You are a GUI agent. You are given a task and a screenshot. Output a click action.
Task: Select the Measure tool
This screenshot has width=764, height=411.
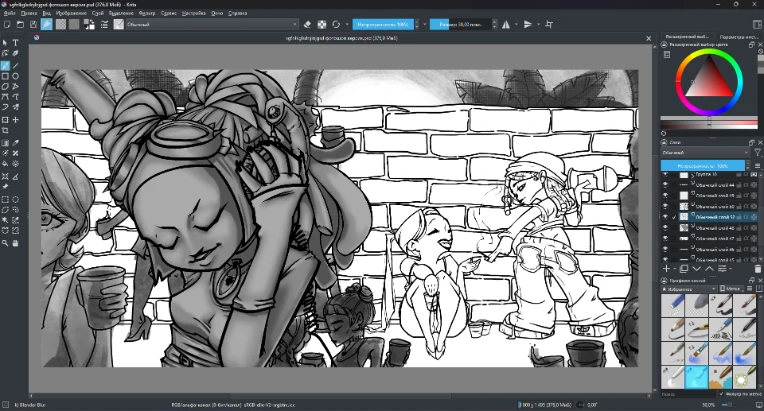tap(16, 176)
